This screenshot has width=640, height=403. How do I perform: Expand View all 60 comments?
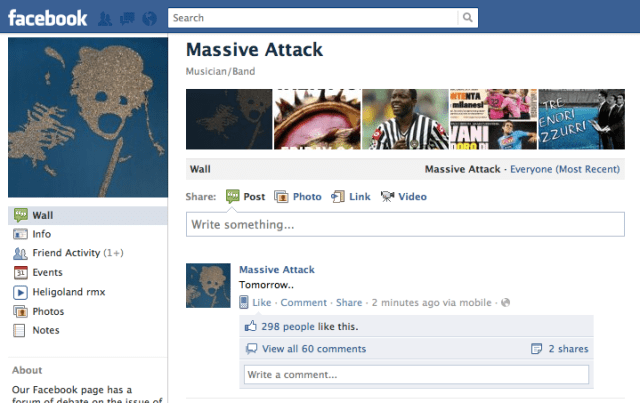313,349
